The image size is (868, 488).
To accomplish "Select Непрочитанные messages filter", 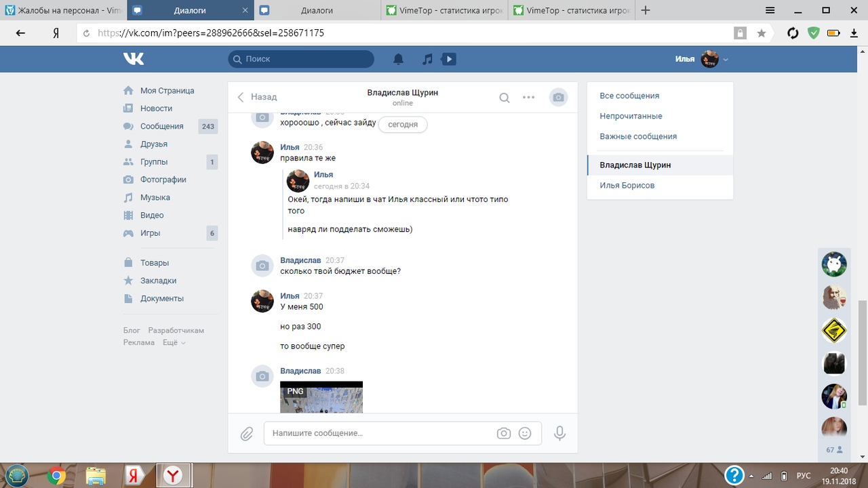I will 631,116.
